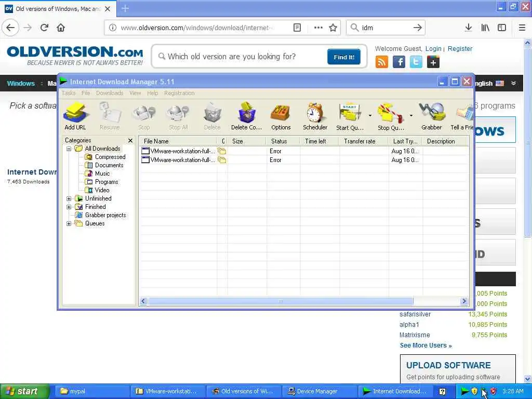Select the Video category
Viewport: 532px width, 399px height.
point(97,190)
